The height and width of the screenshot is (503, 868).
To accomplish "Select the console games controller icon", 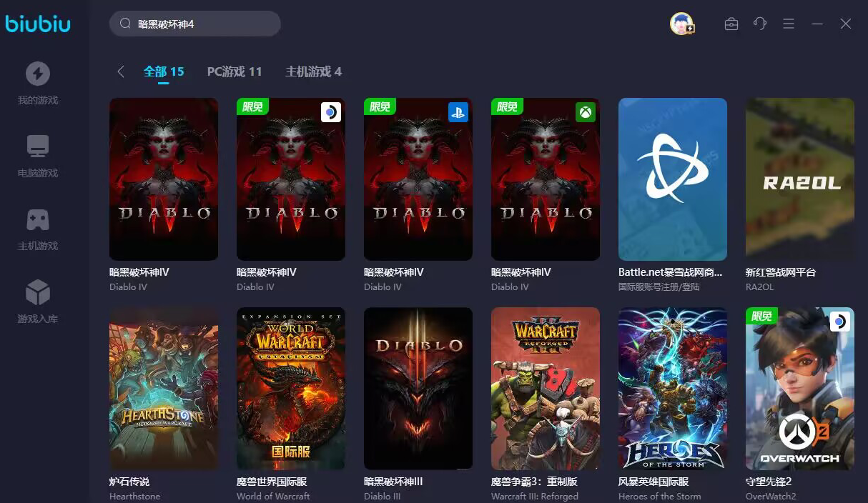I will click(38, 219).
